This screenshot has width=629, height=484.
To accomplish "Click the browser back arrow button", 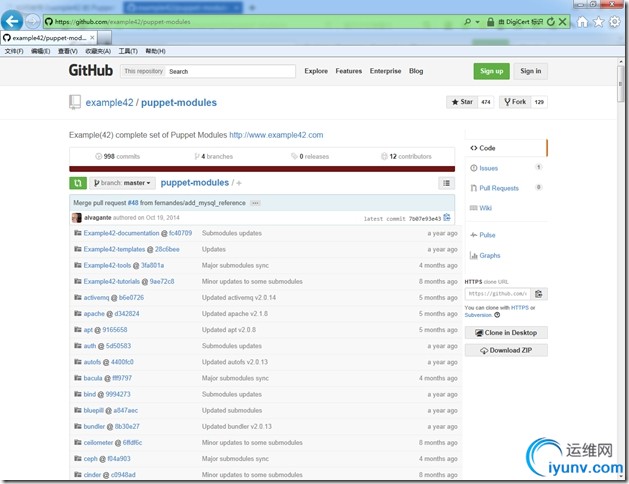I will 12,21.
